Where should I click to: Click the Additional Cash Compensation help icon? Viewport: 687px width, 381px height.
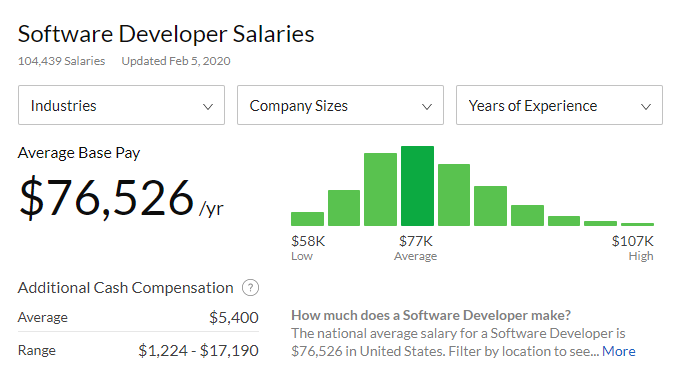250,288
